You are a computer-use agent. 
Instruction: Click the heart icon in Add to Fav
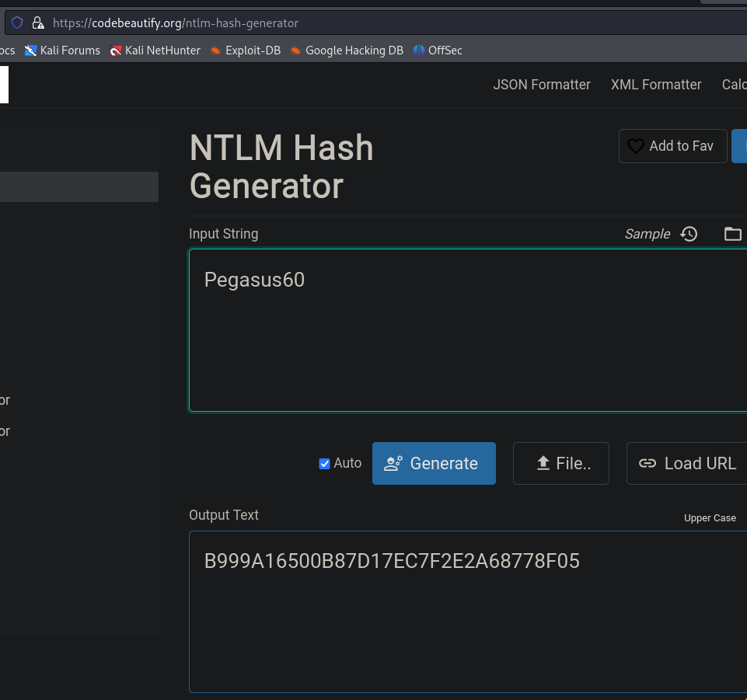636,146
